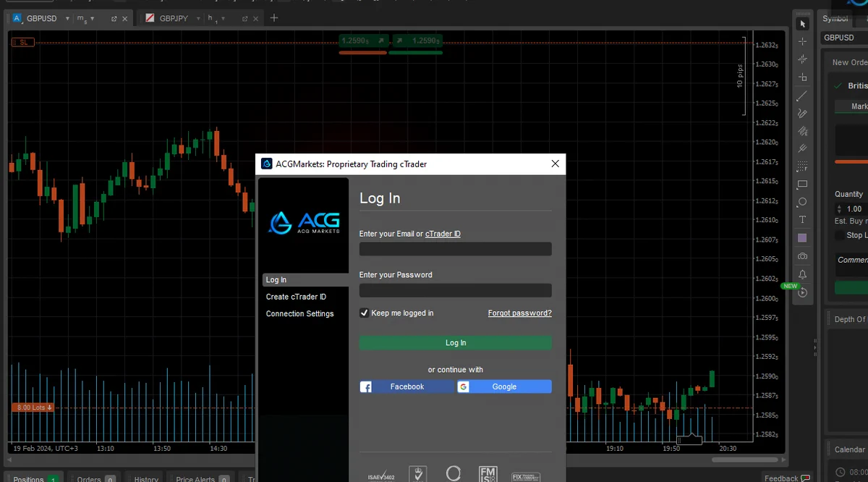Close the GBPJPY chart tab

pyautogui.click(x=256, y=19)
